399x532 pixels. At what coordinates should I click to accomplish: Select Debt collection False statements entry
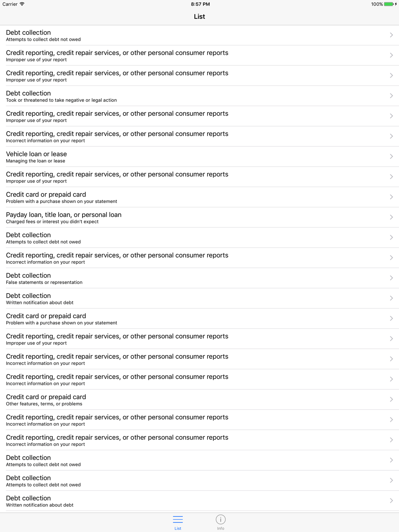click(199, 278)
